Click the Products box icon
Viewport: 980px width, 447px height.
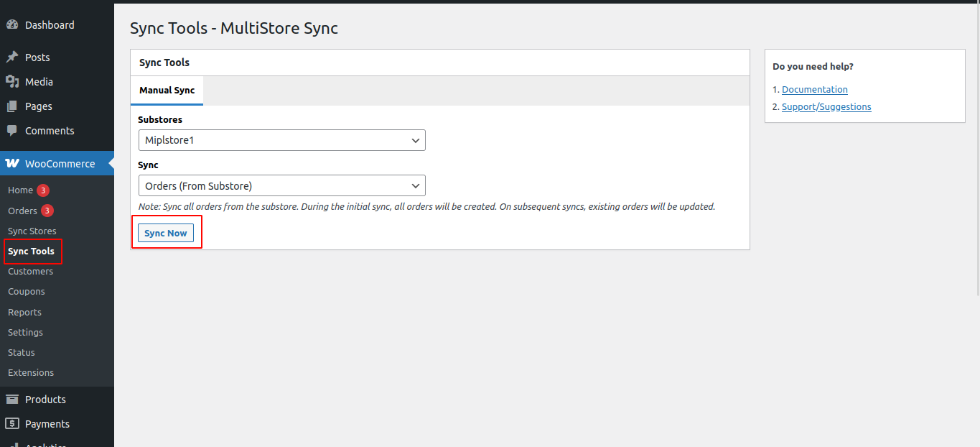coord(12,400)
